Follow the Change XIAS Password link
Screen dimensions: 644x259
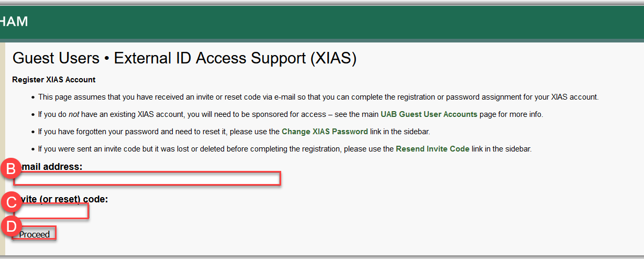(325, 132)
